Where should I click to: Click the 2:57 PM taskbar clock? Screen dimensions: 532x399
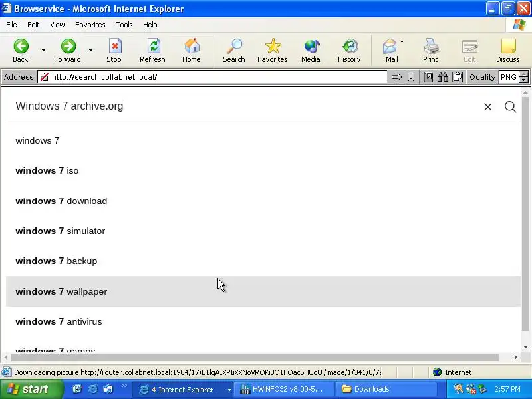[x=507, y=389]
